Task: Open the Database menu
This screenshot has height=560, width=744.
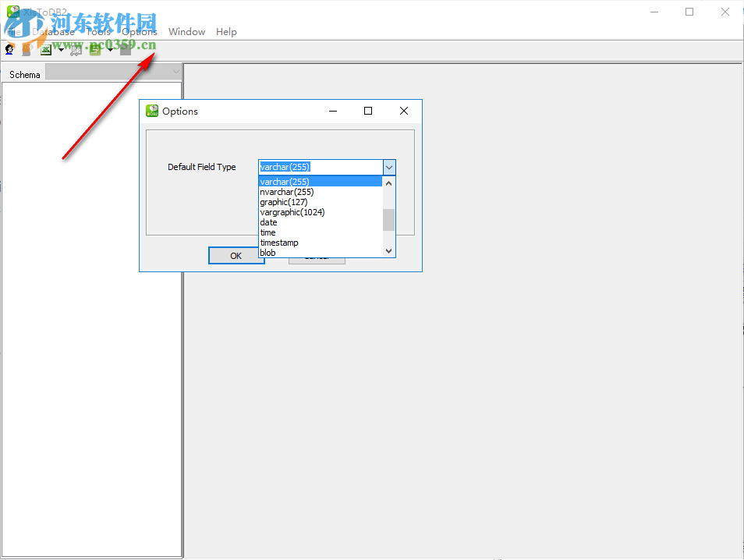Action: (55, 32)
